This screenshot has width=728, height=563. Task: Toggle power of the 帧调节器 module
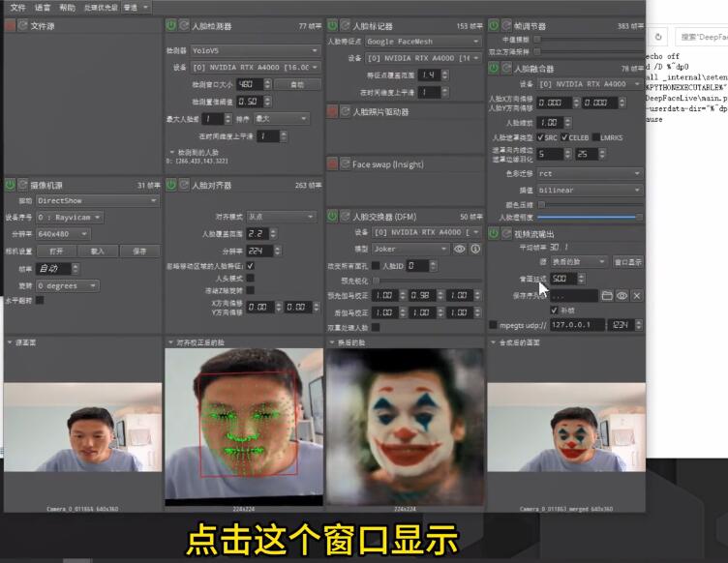point(494,25)
